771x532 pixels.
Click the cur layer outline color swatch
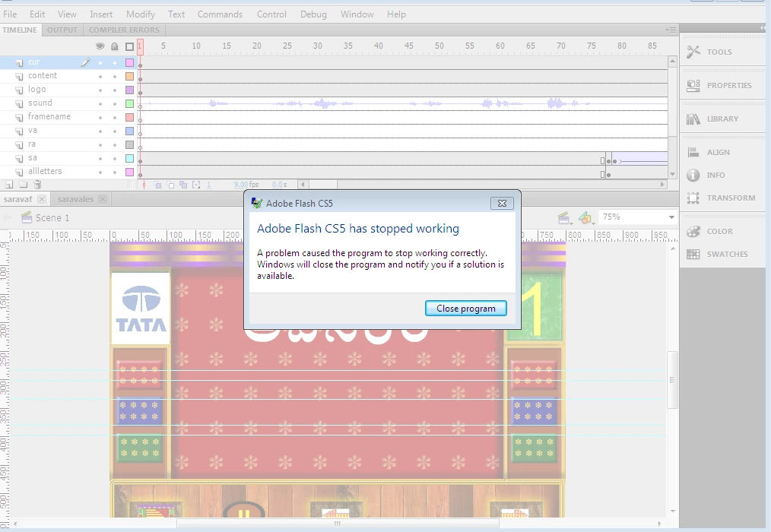click(x=129, y=62)
